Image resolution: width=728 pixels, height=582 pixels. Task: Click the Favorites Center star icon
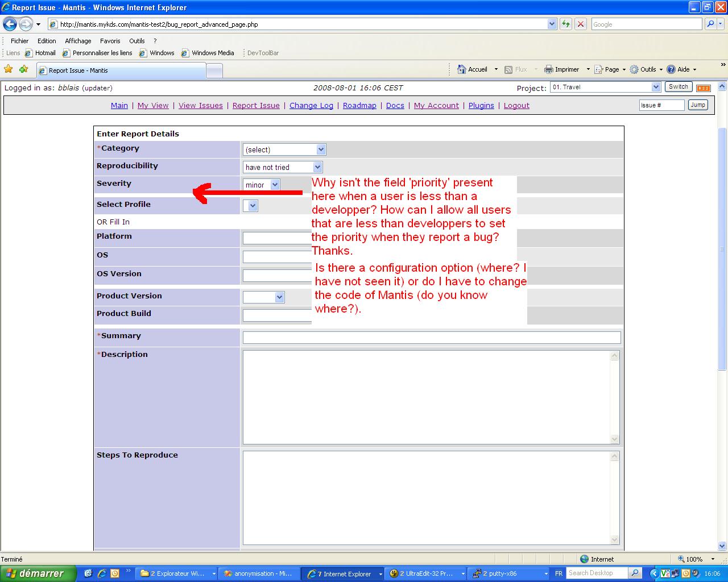[x=9, y=69]
